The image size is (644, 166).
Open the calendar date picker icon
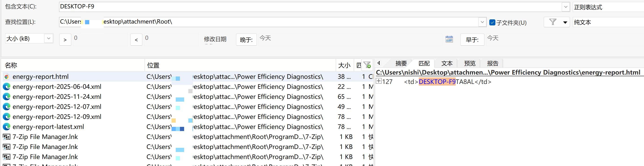coord(449,39)
